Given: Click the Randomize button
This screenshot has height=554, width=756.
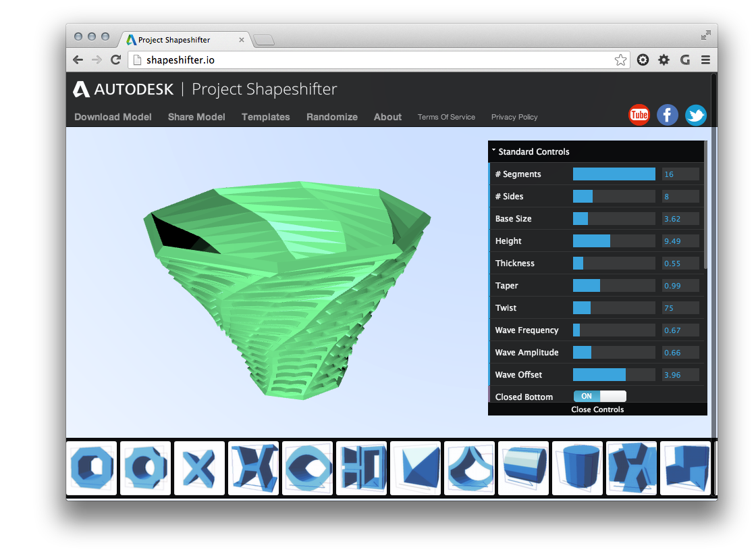Looking at the screenshot, I should coord(331,117).
